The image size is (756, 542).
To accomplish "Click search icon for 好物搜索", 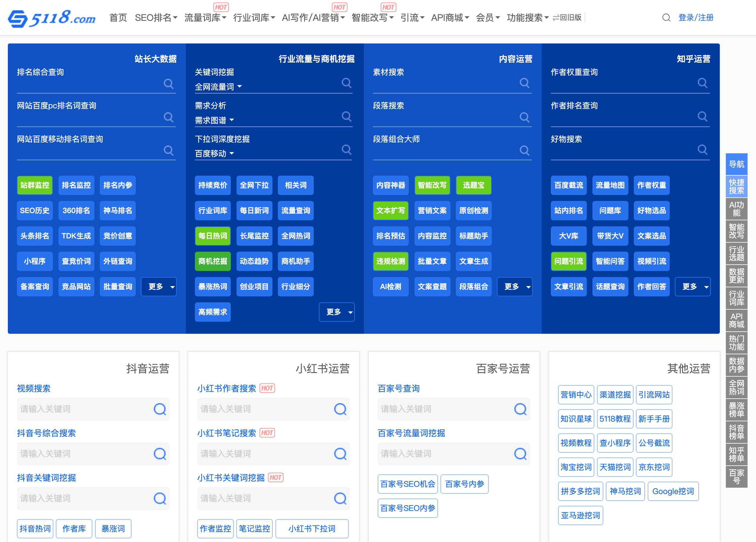I will [703, 149].
